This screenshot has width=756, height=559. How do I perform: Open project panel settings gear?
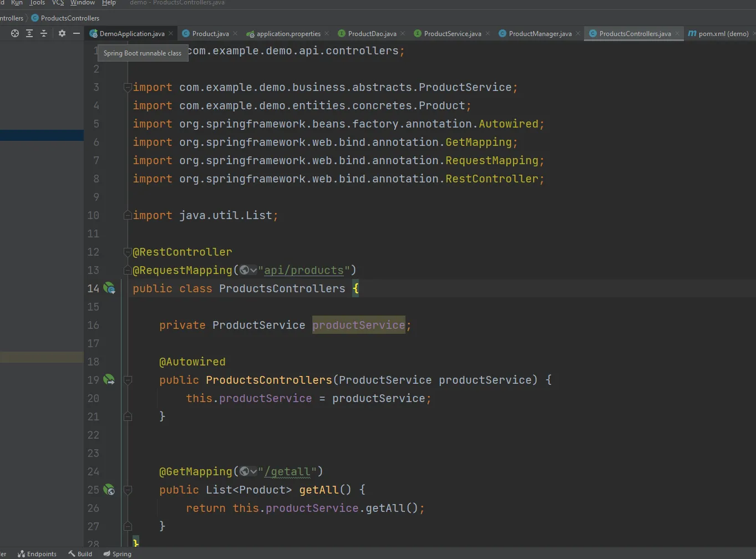pyautogui.click(x=62, y=33)
